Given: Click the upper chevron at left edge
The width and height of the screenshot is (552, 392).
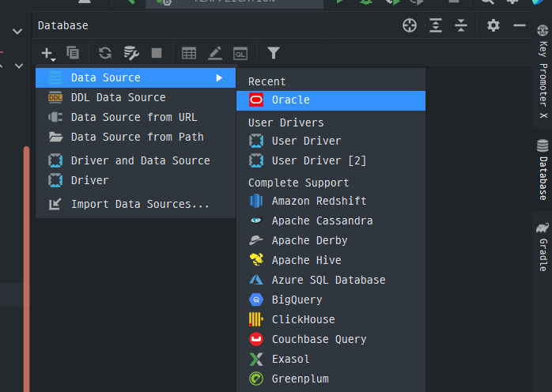Looking at the screenshot, I should [17, 32].
